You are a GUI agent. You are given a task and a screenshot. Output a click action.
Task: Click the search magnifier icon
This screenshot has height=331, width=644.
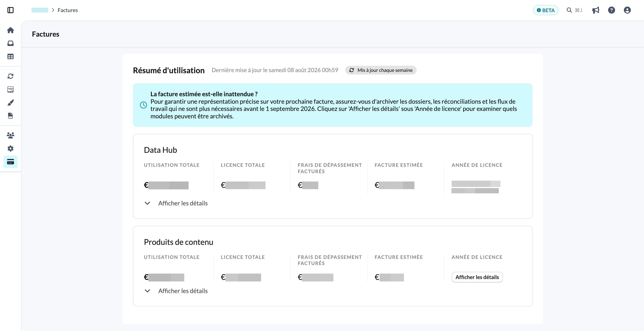(x=569, y=10)
